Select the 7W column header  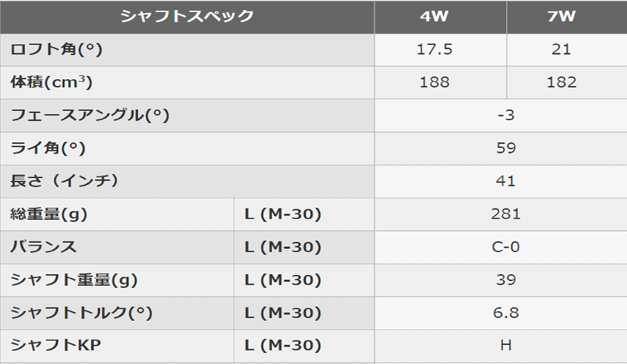[562, 16]
